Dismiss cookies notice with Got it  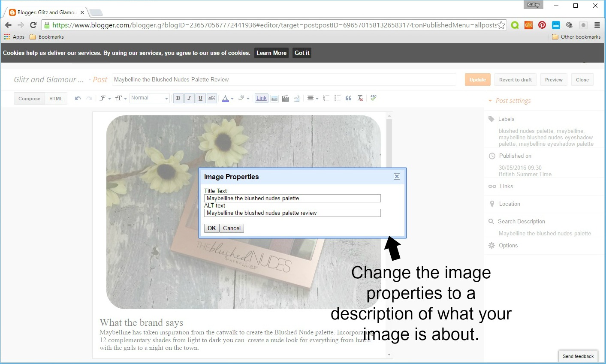(x=301, y=53)
